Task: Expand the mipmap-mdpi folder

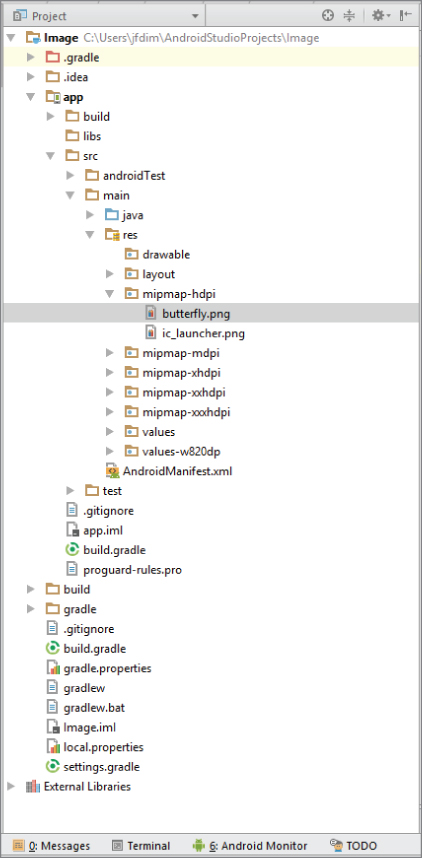Action: coord(109,353)
